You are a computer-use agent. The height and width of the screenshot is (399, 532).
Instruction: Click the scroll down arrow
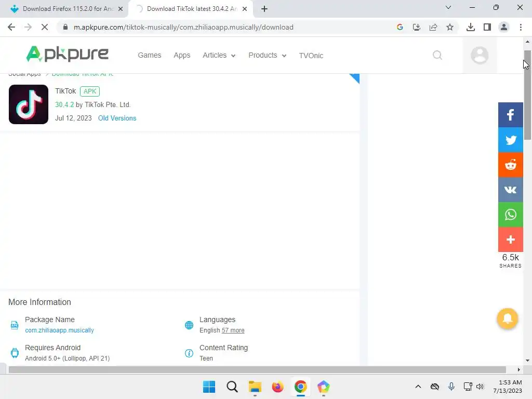point(527,361)
